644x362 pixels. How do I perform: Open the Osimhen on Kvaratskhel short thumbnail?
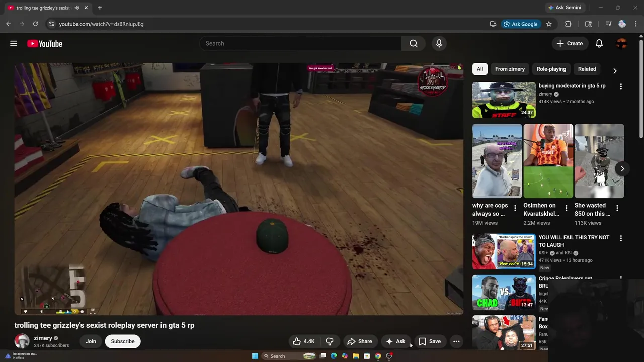548,161
